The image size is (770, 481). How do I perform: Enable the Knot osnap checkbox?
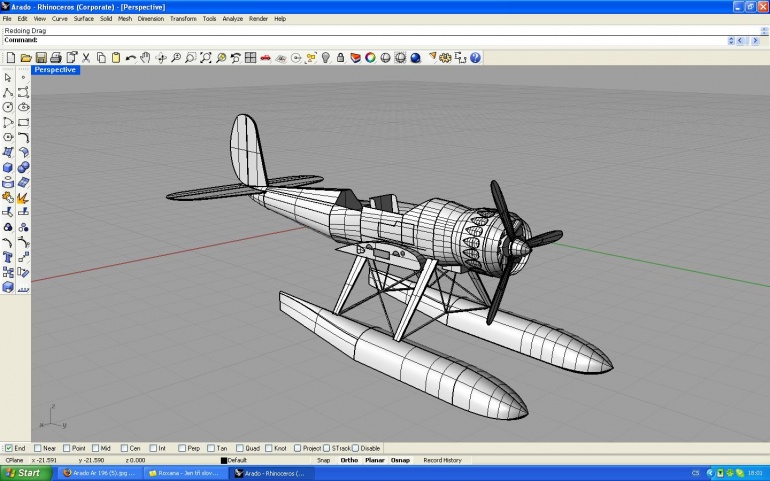(269, 448)
